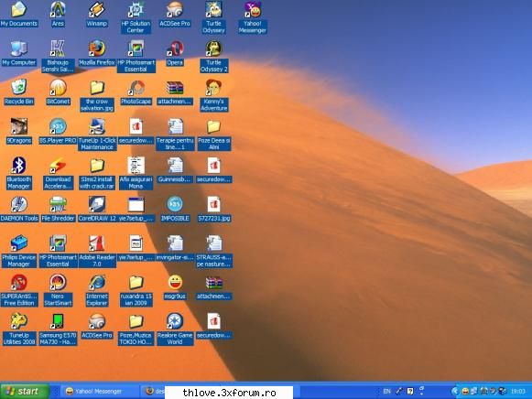The height and width of the screenshot is (399, 532).
Task: Launch Mozilla Firefox shortcut
Action: (x=97, y=53)
